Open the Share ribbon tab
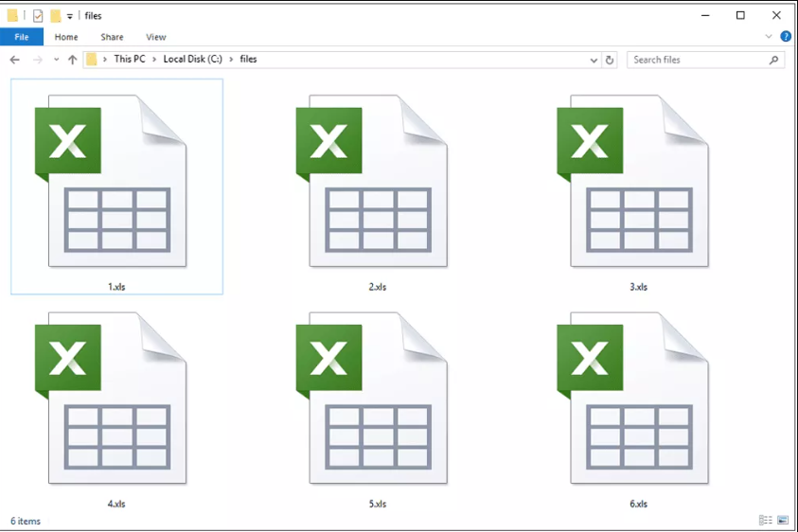Image resolution: width=798 pixels, height=532 pixels. pyautogui.click(x=112, y=37)
